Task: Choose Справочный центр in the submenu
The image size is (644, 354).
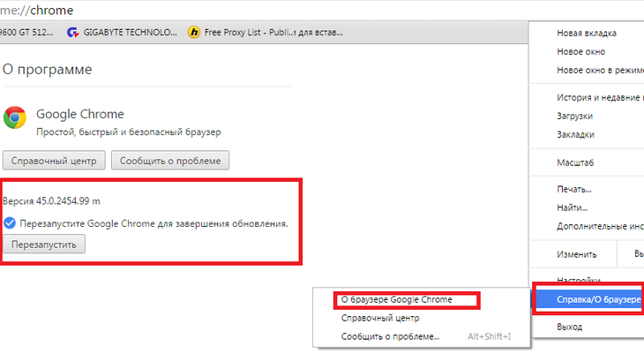Action: tap(379, 318)
